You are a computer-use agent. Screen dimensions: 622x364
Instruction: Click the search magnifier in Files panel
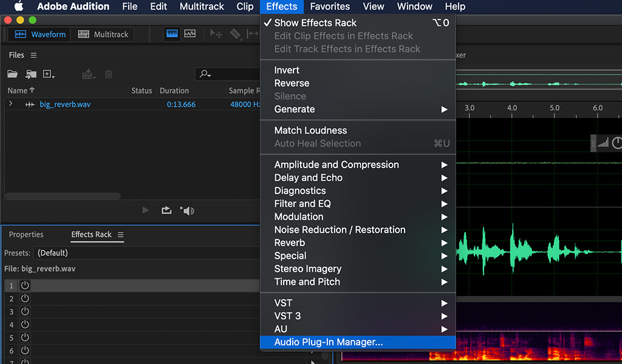[205, 74]
